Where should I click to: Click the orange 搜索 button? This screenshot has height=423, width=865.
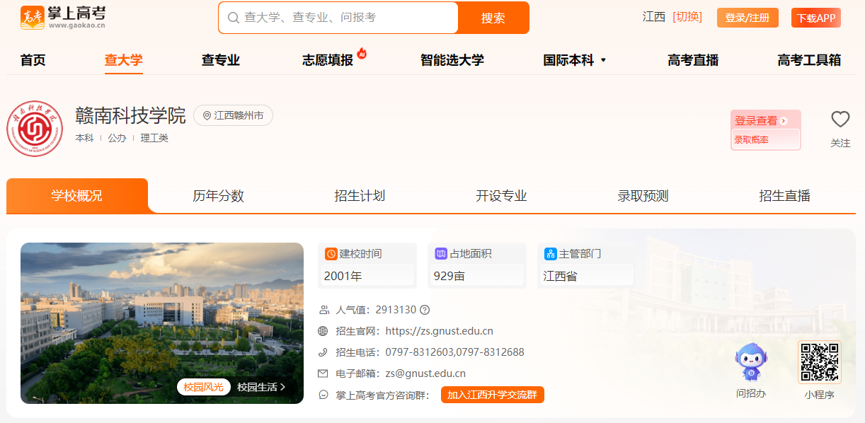pos(493,18)
